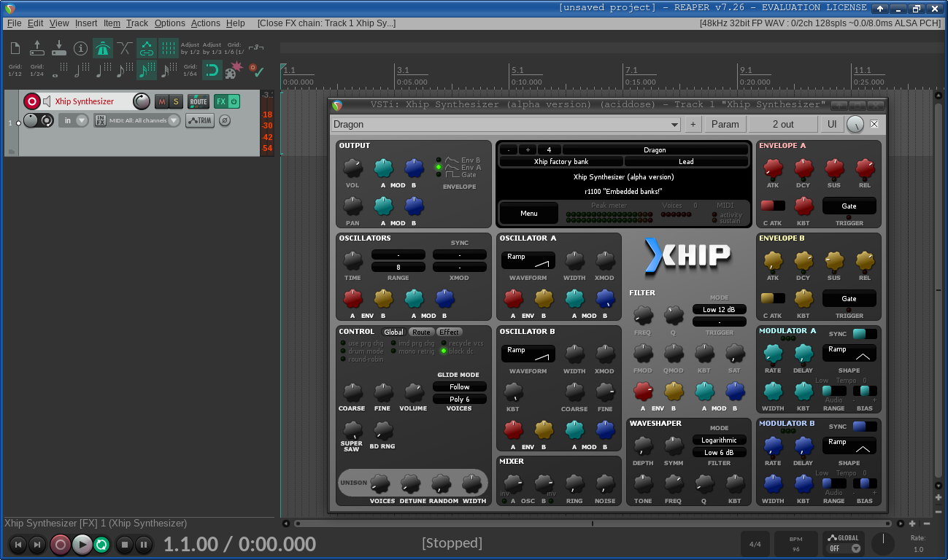The width and height of the screenshot is (948, 560).
Task: Open the Options menu
Action: click(x=169, y=23)
